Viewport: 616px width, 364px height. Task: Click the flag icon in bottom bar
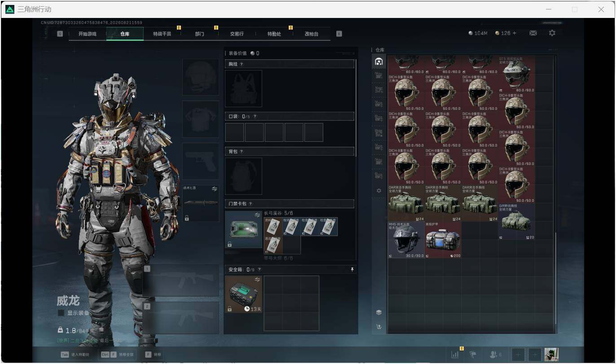(x=473, y=355)
